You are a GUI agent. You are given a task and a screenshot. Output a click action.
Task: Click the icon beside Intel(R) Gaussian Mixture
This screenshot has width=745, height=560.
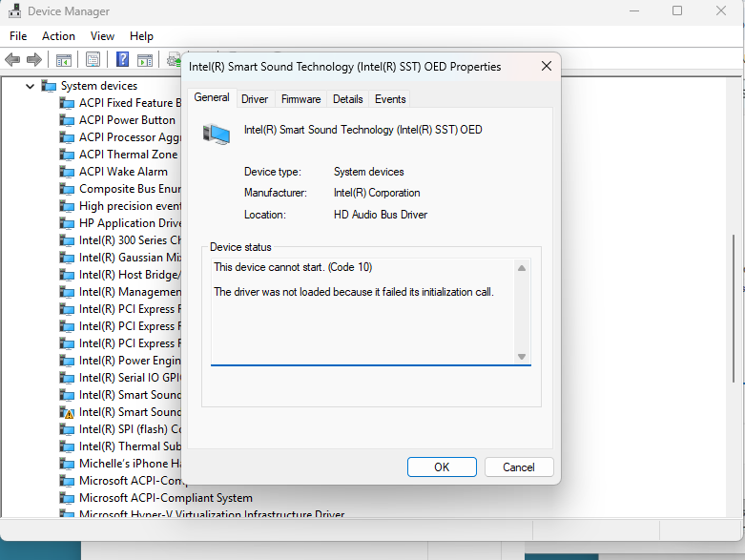tap(67, 258)
